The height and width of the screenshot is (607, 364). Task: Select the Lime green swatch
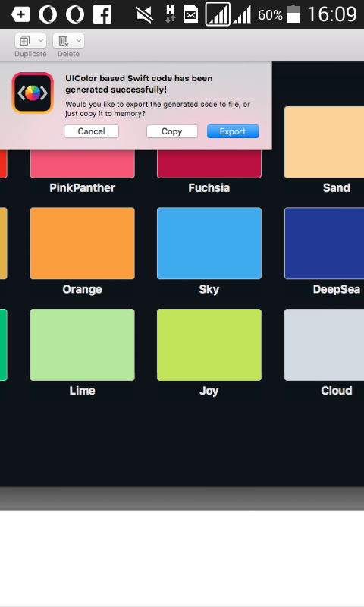[x=83, y=344]
